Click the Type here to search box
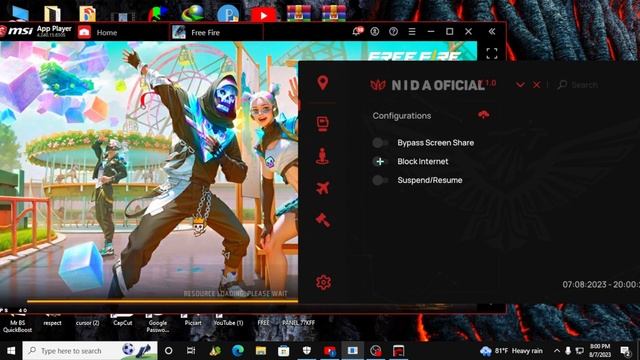The height and width of the screenshot is (360, 640). click(x=90, y=351)
